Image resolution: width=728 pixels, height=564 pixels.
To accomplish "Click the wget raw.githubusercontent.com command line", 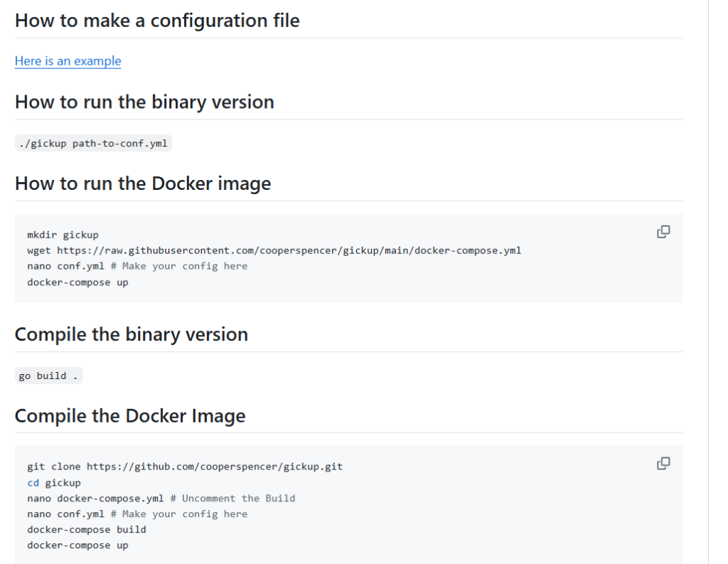I will [274, 250].
